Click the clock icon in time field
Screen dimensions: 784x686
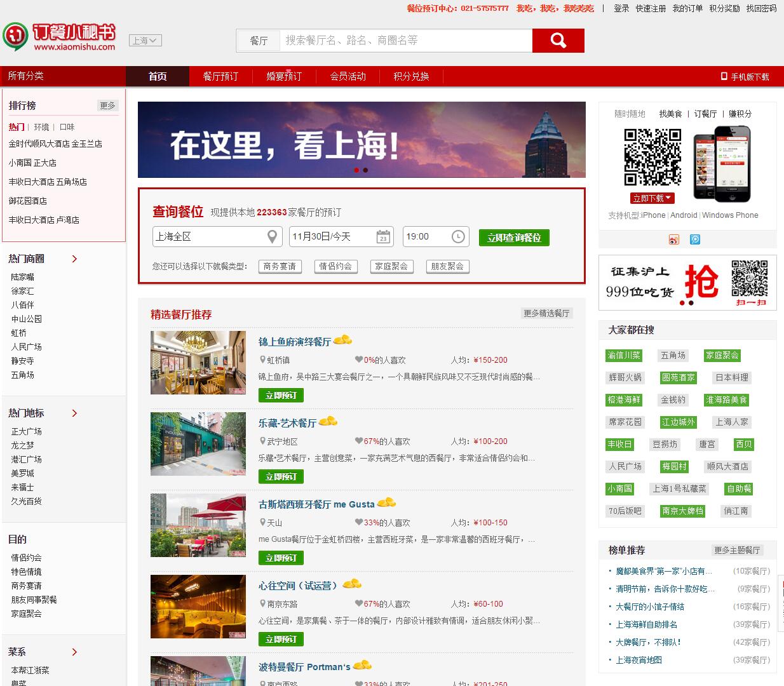click(458, 237)
